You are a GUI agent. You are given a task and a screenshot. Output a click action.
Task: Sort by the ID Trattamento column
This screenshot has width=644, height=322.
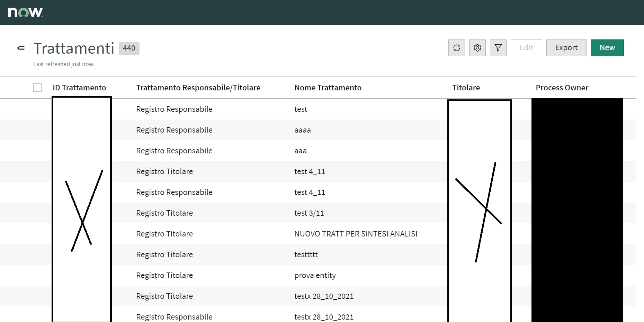click(x=79, y=88)
